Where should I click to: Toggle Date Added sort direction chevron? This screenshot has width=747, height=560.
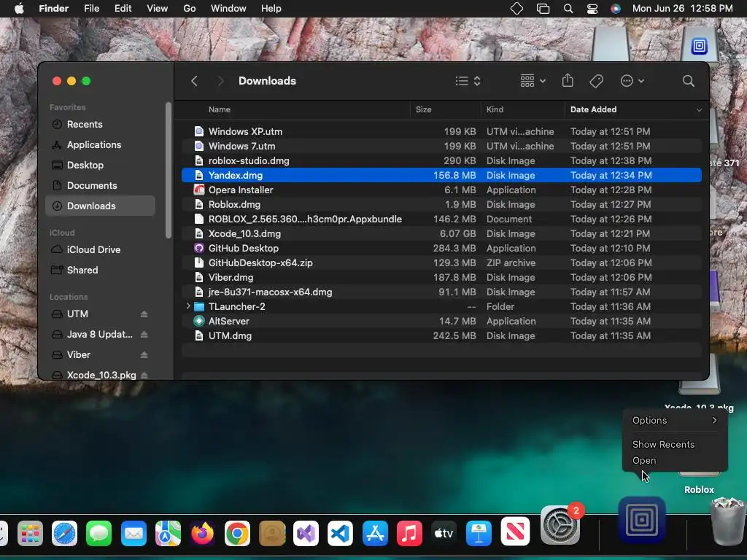click(x=699, y=110)
